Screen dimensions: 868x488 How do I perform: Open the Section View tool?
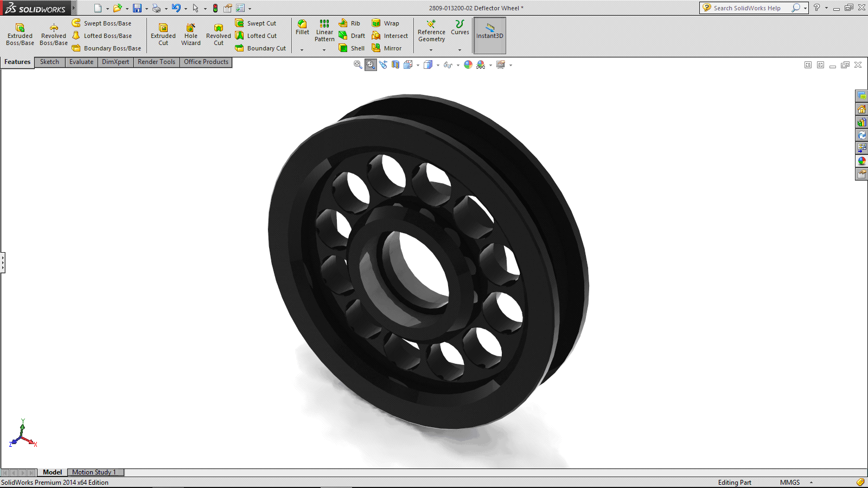pos(395,65)
